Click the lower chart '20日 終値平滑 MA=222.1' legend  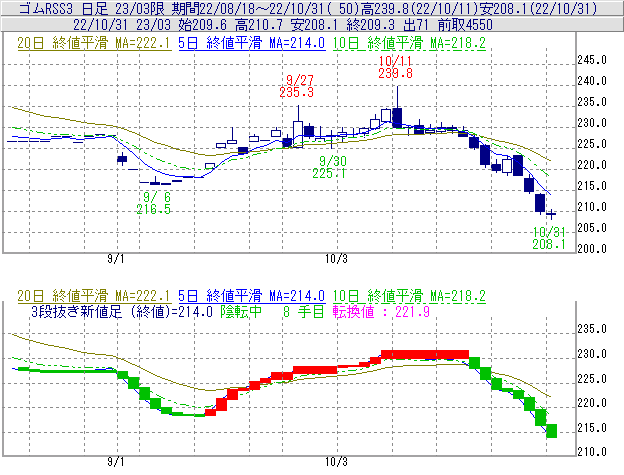coord(94,296)
